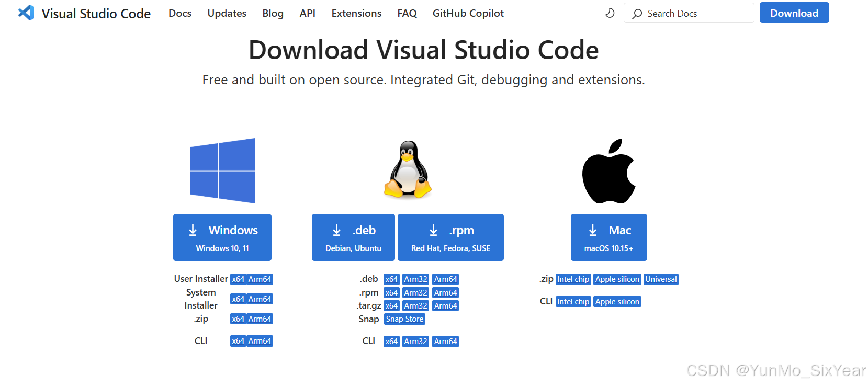
Task: Click the Linux penguin logo
Action: pyautogui.click(x=408, y=169)
